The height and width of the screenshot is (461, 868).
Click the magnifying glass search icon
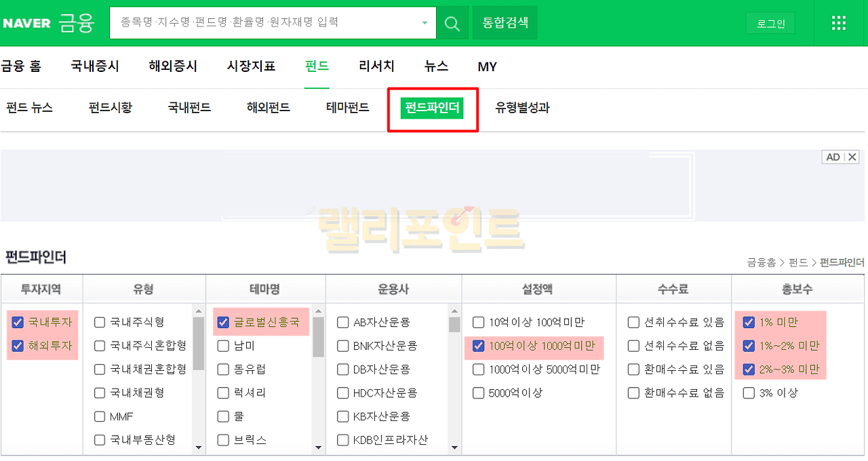[x=452, y=23]
